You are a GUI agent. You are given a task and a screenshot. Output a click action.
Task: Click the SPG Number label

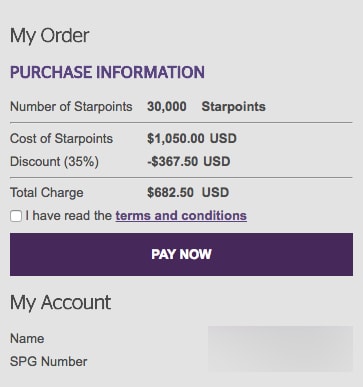pyautogui.click(x=49, y=362)
